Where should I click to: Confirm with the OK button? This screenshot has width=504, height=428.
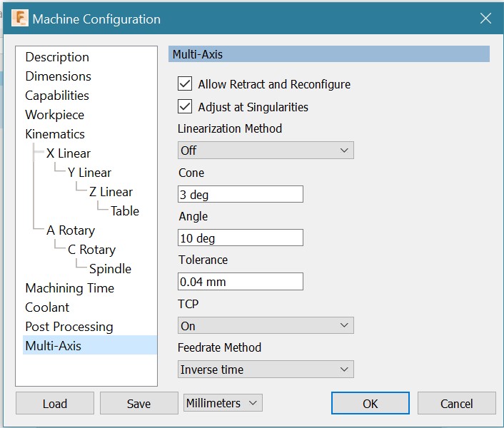click(x=370, y=404)
